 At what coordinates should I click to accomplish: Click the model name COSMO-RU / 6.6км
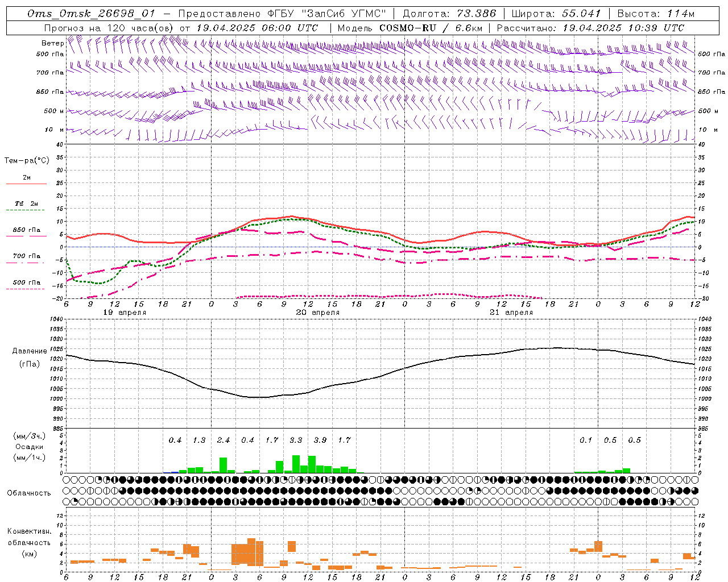tap(431, 28)
